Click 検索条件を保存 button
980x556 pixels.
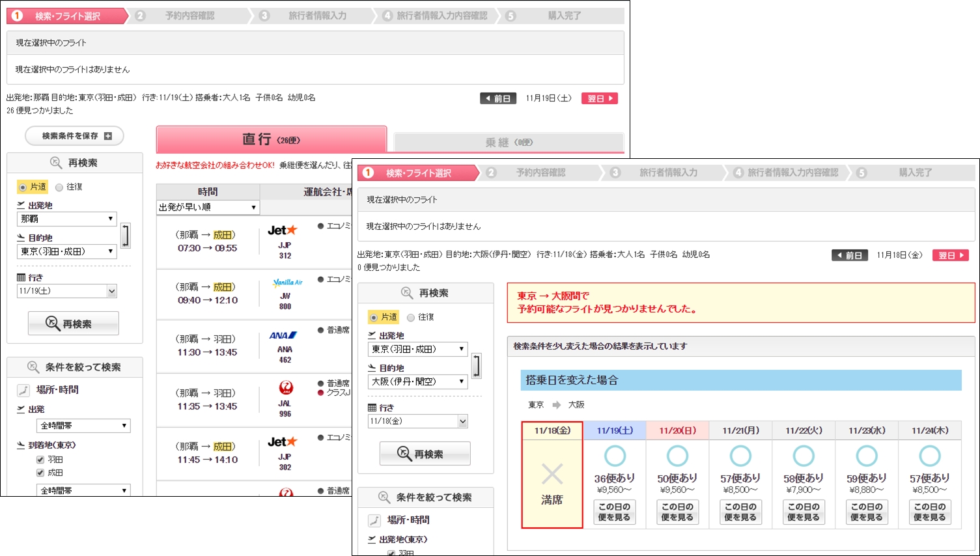[x=74, y=136]
